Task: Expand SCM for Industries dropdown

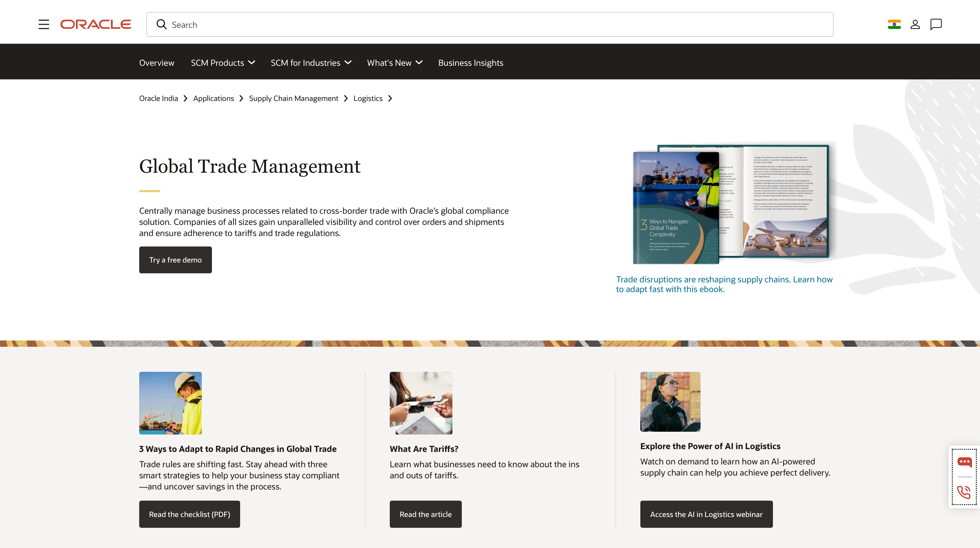Action: pyautogui.click(x=311, y=63)
